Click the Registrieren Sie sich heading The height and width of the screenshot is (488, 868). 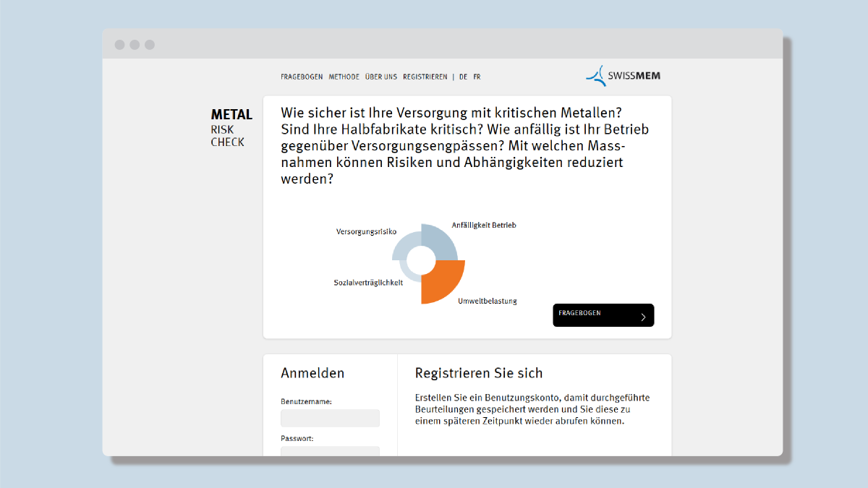click(x=479, y=373)
